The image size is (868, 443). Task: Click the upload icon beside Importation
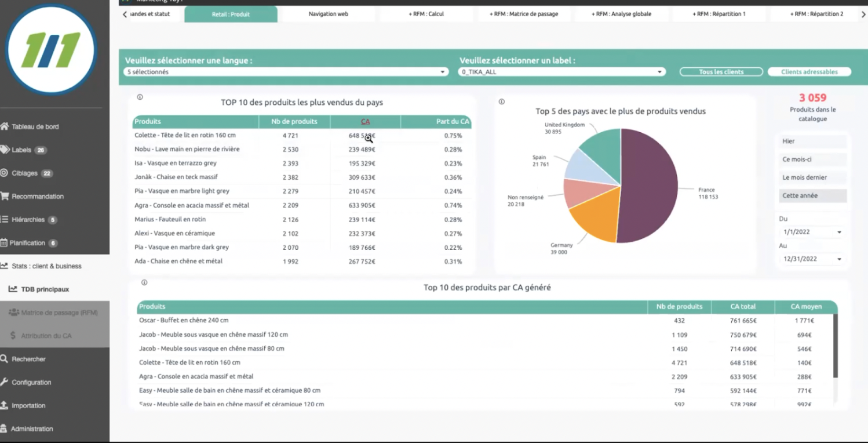point(5,405)
